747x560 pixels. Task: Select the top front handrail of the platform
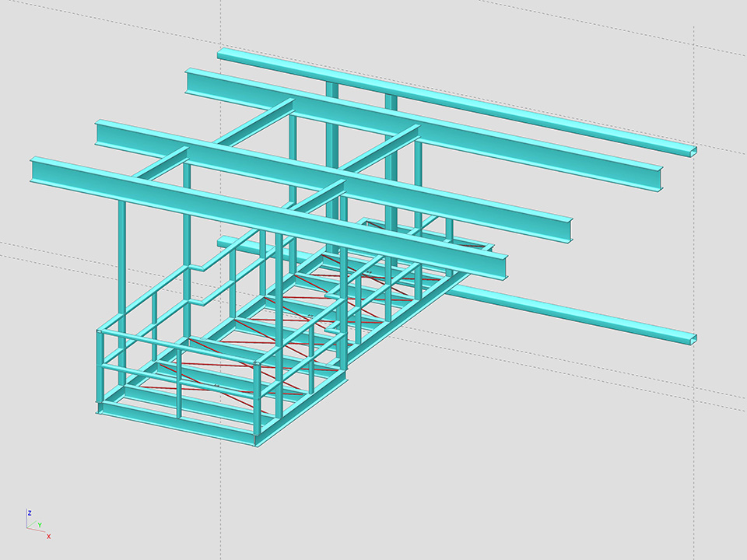click(x=179, y=347)
